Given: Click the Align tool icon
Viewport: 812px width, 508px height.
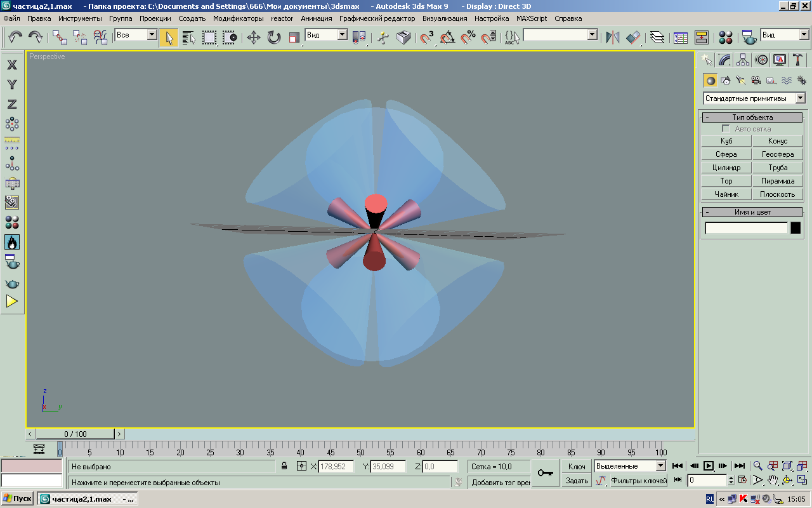Looking at the screenshot, I should (x=633, y=37).
